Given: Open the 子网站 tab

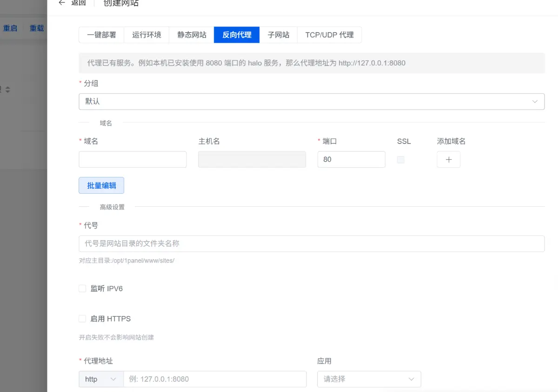Looking at the screenshot, I should tap(278, 34).
